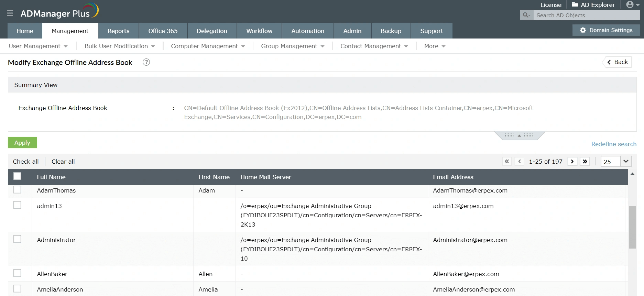The width and height of the screenshot is (644, 296).
Task: Switch to the Reports tab
Action: coord(119,31)
